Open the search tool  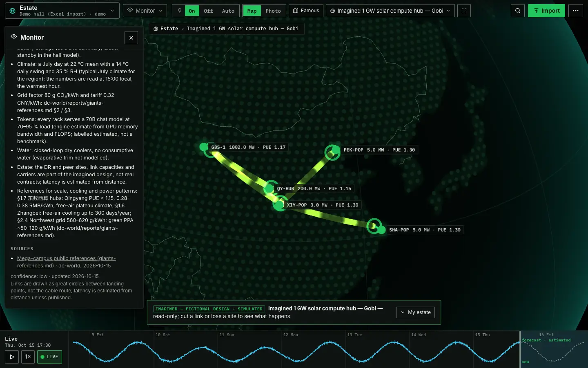(x=518, y=11)
